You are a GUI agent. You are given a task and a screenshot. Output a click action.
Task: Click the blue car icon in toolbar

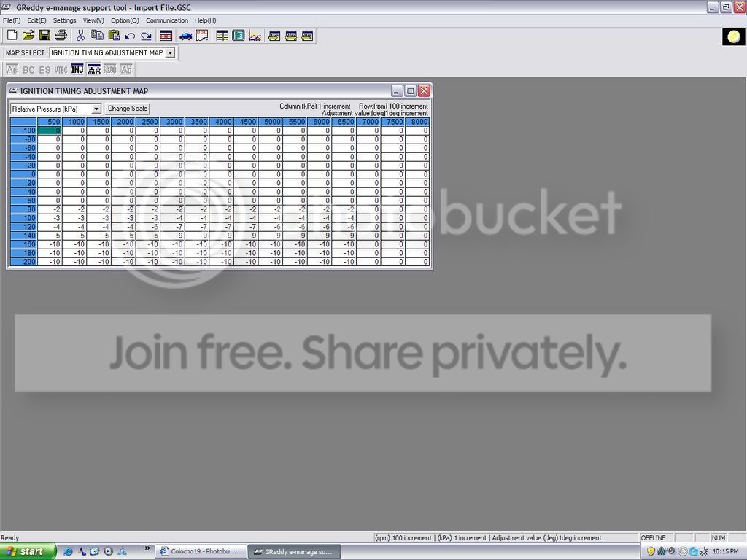tap(185, 35)
